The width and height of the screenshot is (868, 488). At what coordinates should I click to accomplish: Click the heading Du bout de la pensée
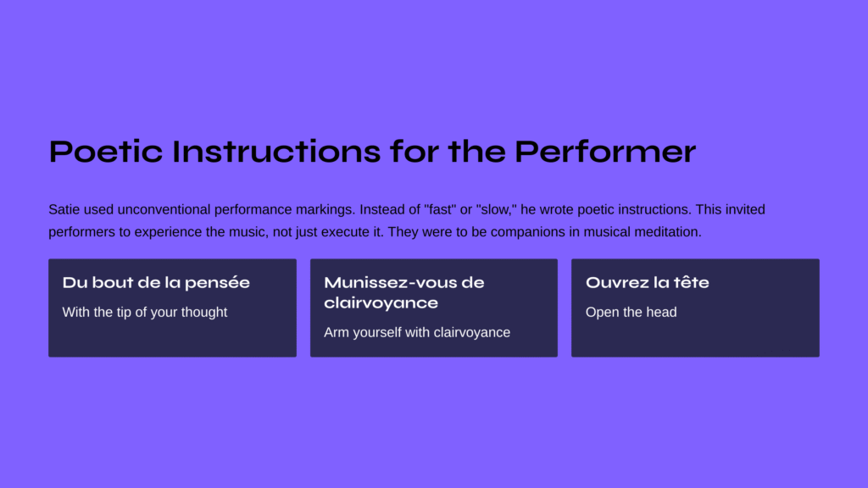click(x=156, y=283)
